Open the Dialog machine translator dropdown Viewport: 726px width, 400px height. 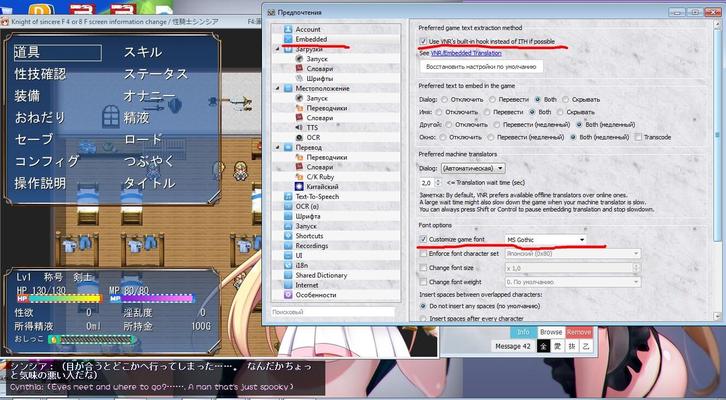coord(473,168)
